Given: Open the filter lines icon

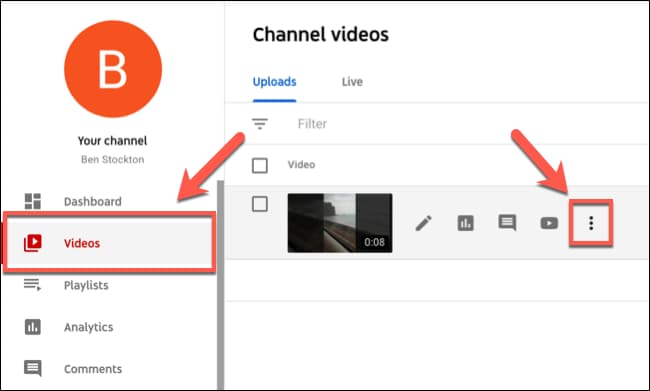Looking at the screenshot, I should 260,124.
